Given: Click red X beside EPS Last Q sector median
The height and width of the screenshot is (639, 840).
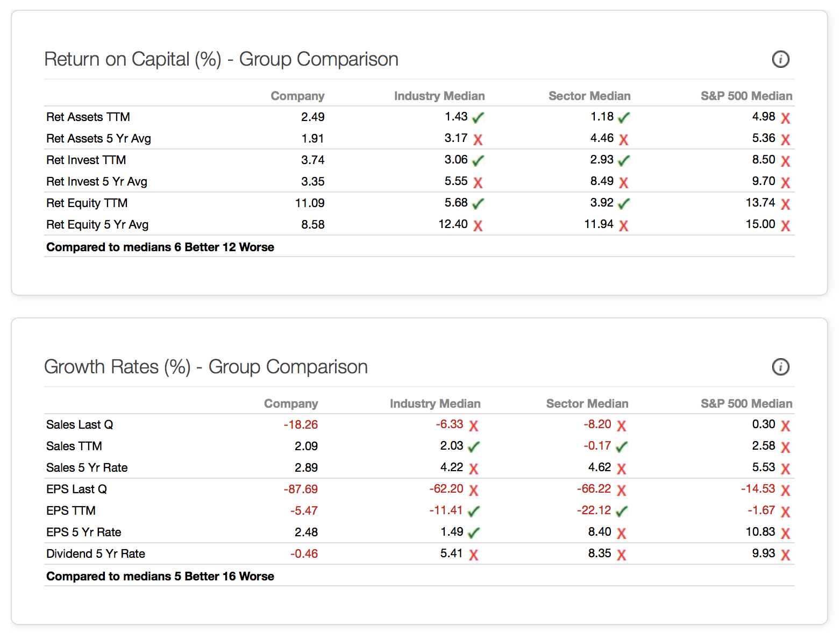Looking at the screenshot, I should [x=622, y=490].
